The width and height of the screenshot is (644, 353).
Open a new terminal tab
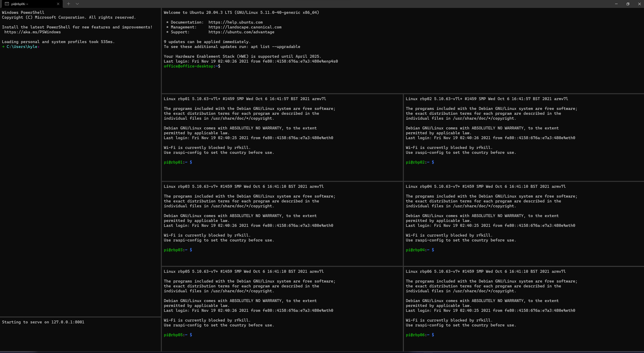coord(69,4)
